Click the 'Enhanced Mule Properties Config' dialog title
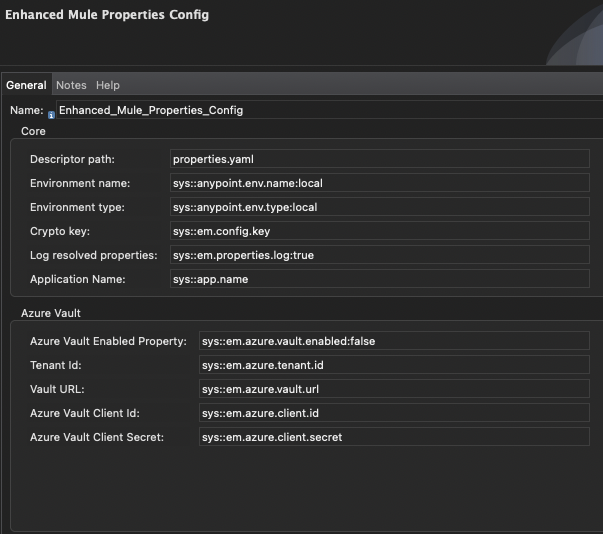This screenshot has height=534, width=603. pyautogui.click(x=107, y=15)
